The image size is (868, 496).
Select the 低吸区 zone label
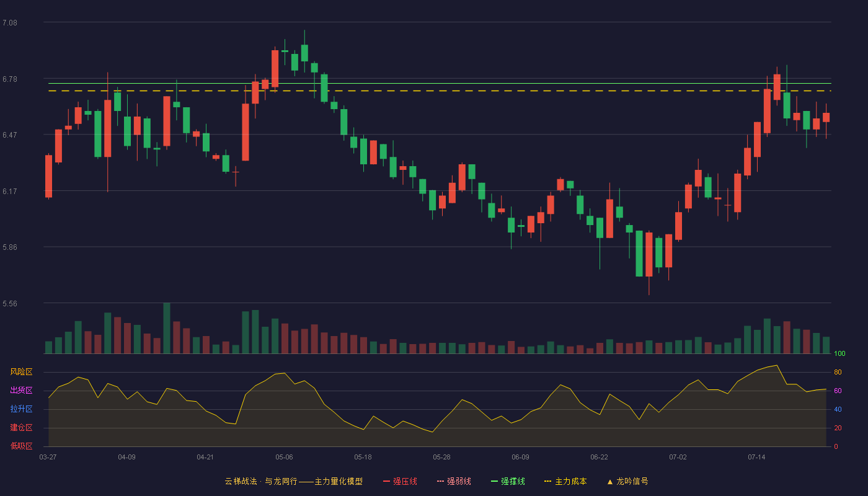coord(21,446)
